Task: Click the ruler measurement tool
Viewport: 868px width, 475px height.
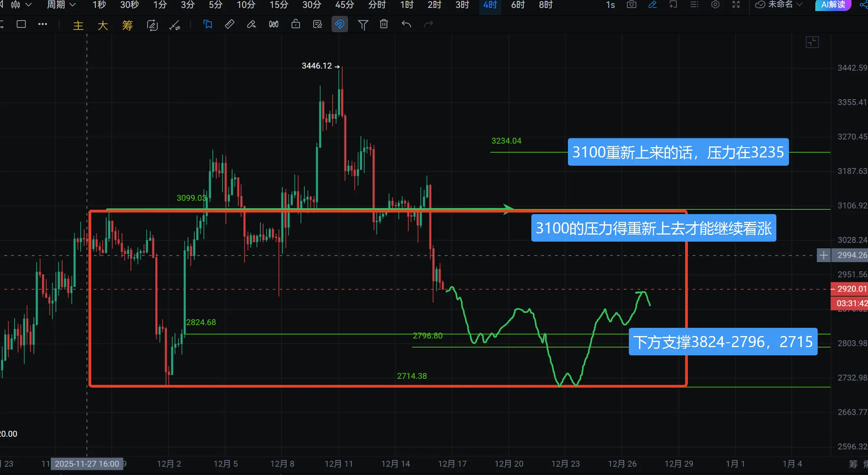Action: pyautogui.click(x=230, y=24)
